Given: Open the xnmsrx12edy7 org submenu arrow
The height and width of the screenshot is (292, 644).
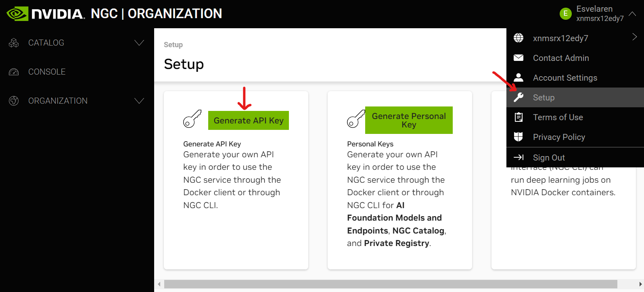Looking at the screenshot, I should coord(634,37).
